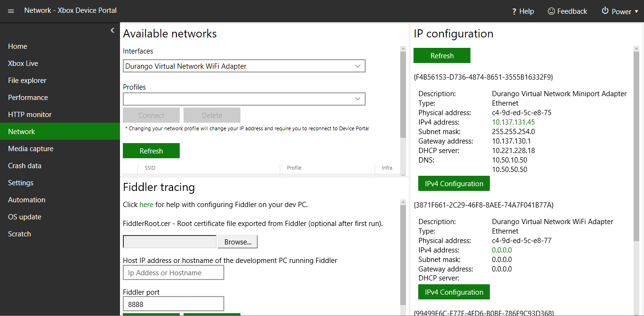The width and height of the screenshot is (644, 316).
Task: Open Help in the top bar
Action: pos(523,11)
